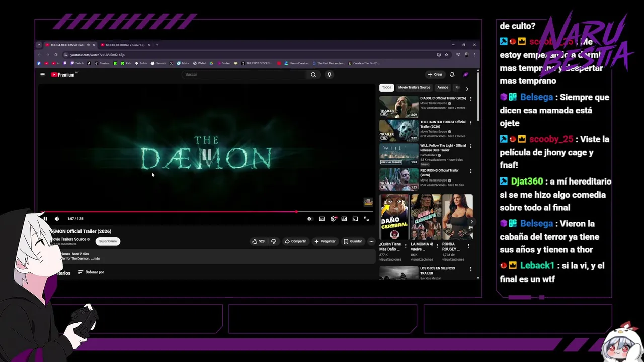Select the Avance filter chip
The width and height of the screenshot is (644, 362).
443,87
